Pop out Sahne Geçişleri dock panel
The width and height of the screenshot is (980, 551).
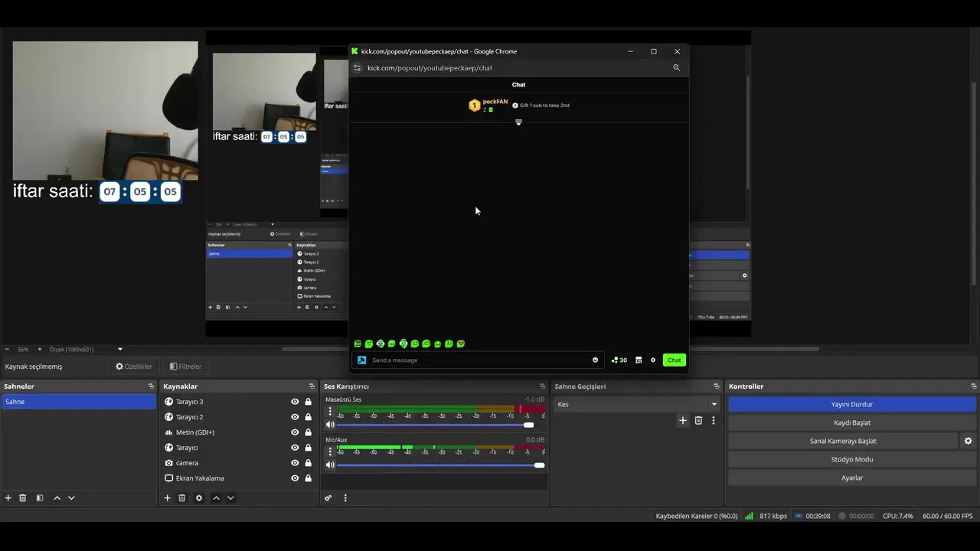(717, 386)
